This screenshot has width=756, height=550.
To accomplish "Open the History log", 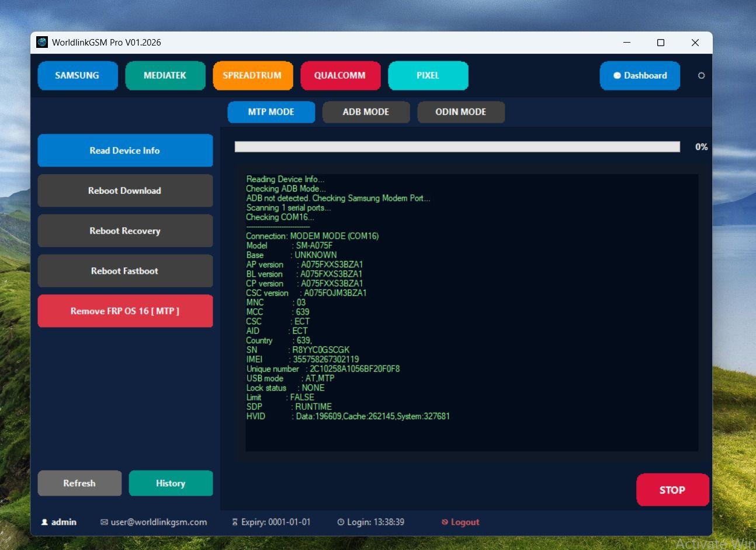I will (171, 483).
